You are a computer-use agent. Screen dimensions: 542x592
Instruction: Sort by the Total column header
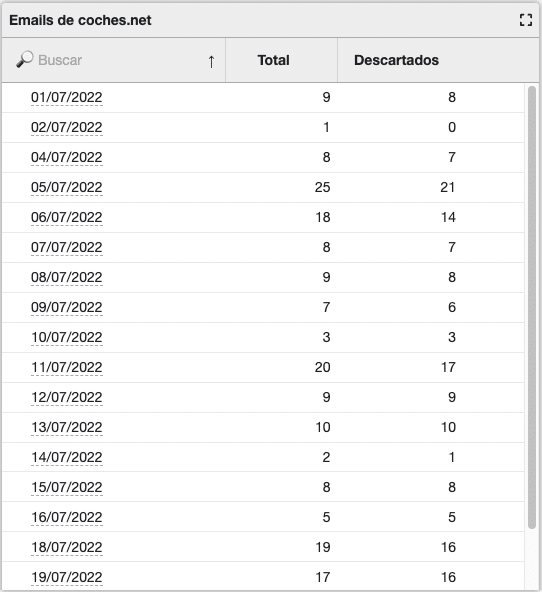click(x=274, y=60)
